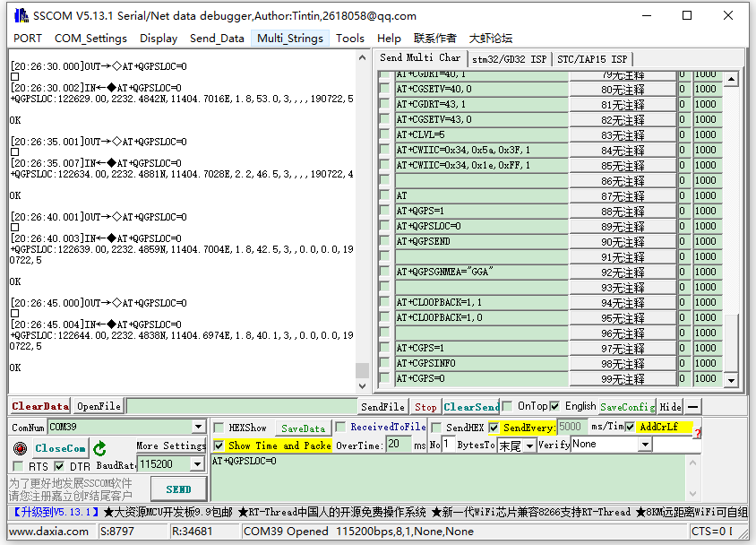This screenshot has width=756, height=545.
Task: Open the PORT menu
Action: click(28, 39)
